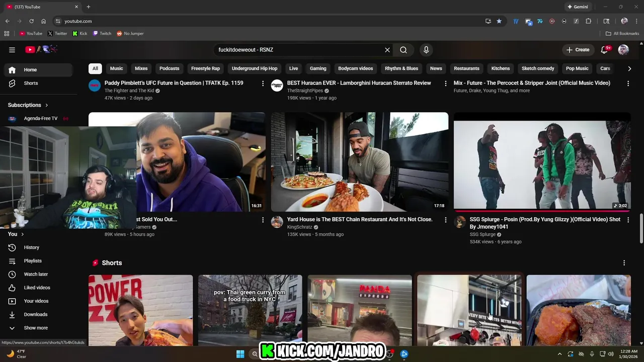Click into the YouTube search field

(299, 50)
